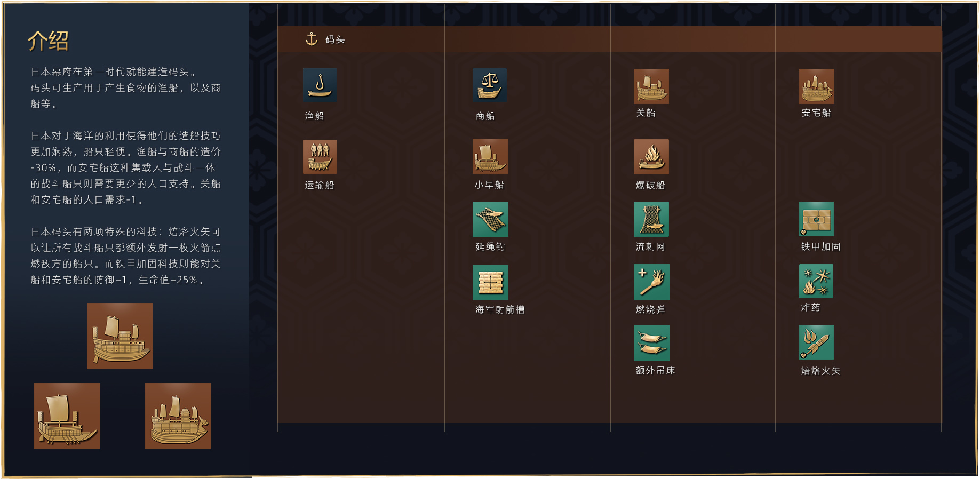This screenshot has height=479, width=980.
Task: Click the 渔船 fishing boat icon
Action: [x=320, y=85]
